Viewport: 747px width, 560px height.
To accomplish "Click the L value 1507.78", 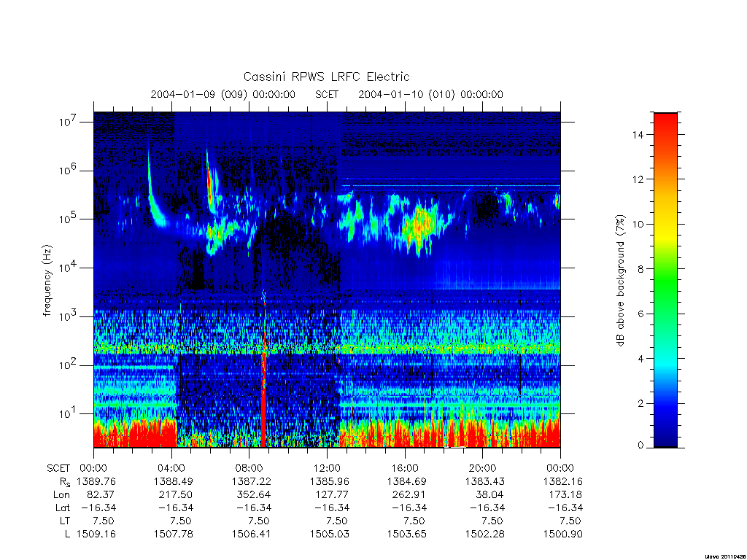I will coord(174,534).
